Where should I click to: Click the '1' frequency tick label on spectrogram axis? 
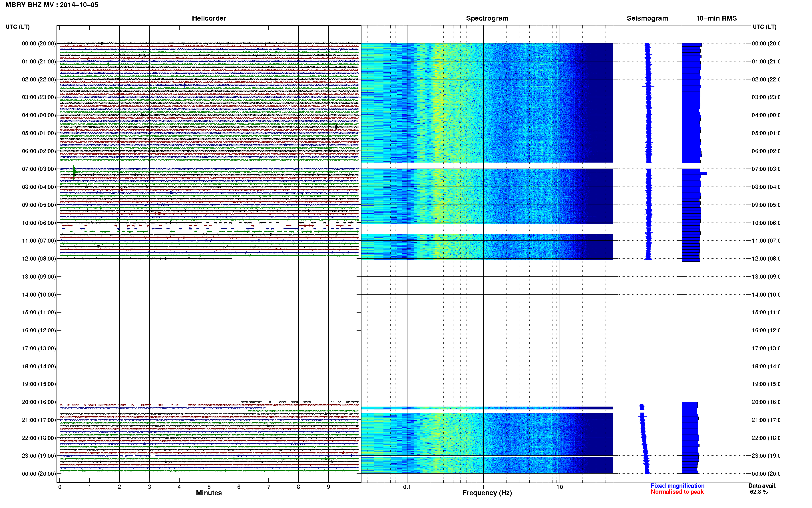483,487
